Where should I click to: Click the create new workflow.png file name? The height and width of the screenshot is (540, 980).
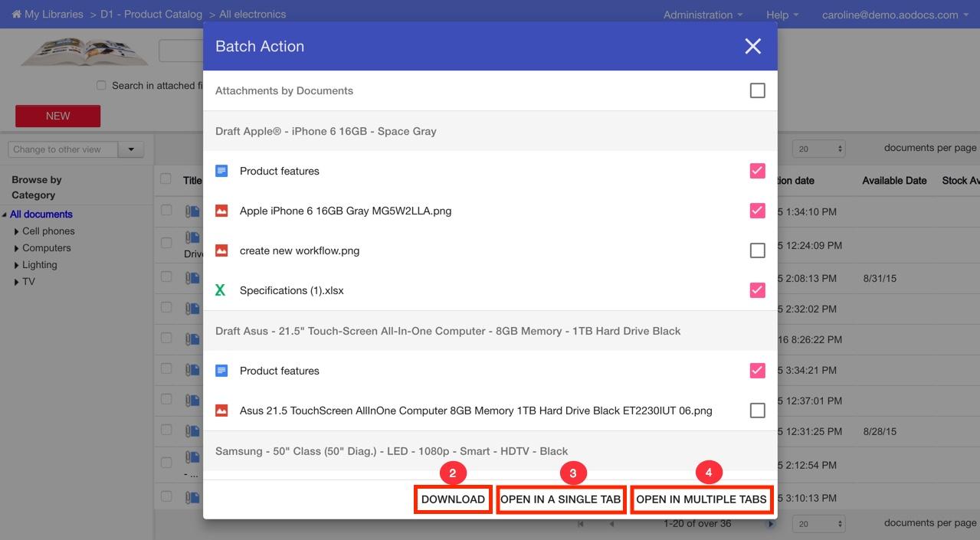pyautogui.click(x=300, y=250)
